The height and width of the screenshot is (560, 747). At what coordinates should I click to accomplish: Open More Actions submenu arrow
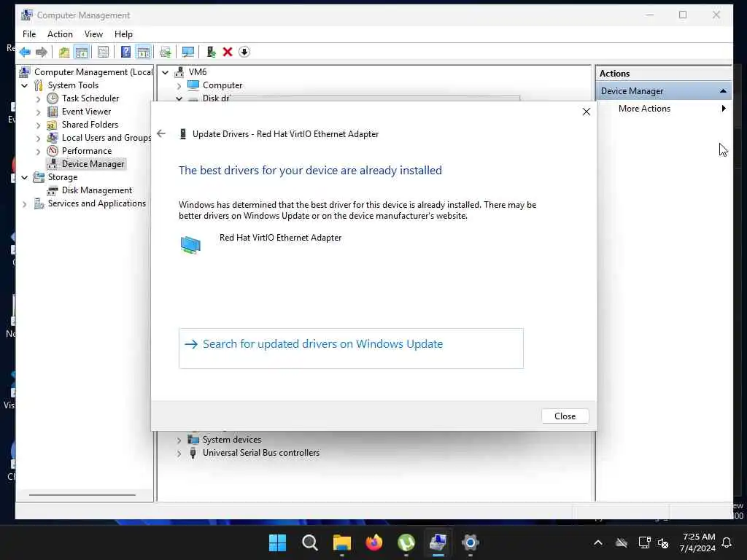pos(724,109)
